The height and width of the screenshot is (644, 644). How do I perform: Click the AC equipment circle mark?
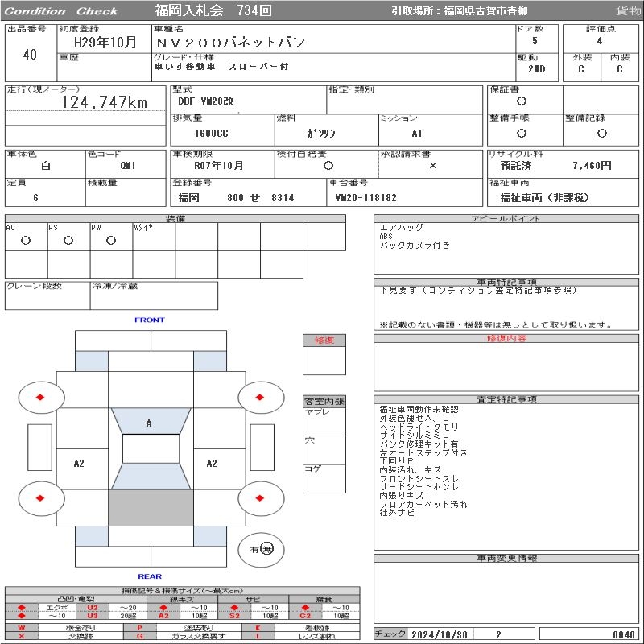coord(26,240)
